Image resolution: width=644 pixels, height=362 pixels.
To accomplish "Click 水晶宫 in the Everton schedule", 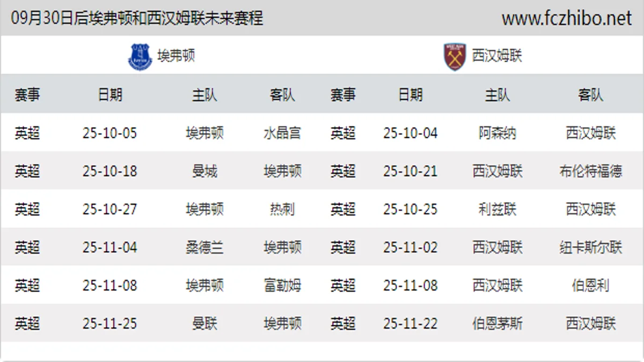I will (x=282, y=133).
